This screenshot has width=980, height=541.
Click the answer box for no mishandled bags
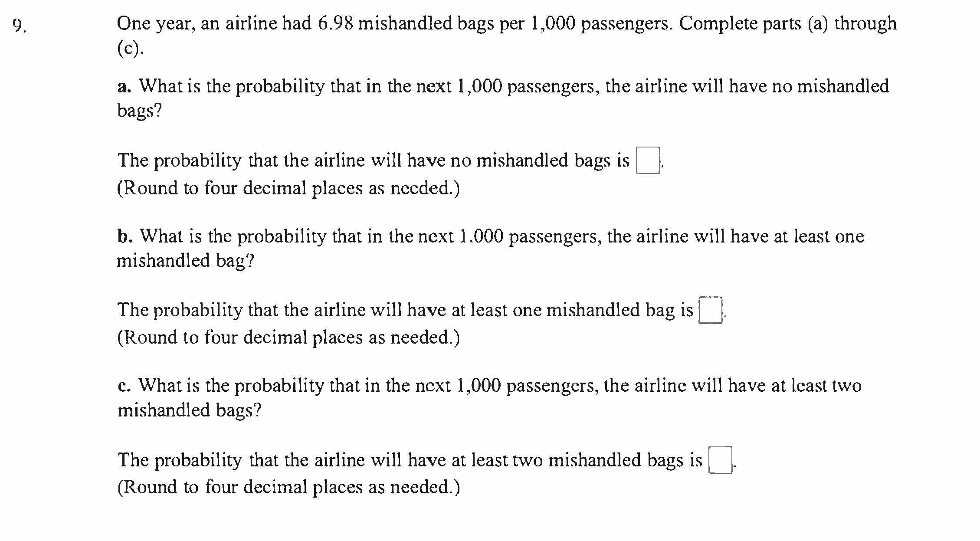(x=647, y=161)
